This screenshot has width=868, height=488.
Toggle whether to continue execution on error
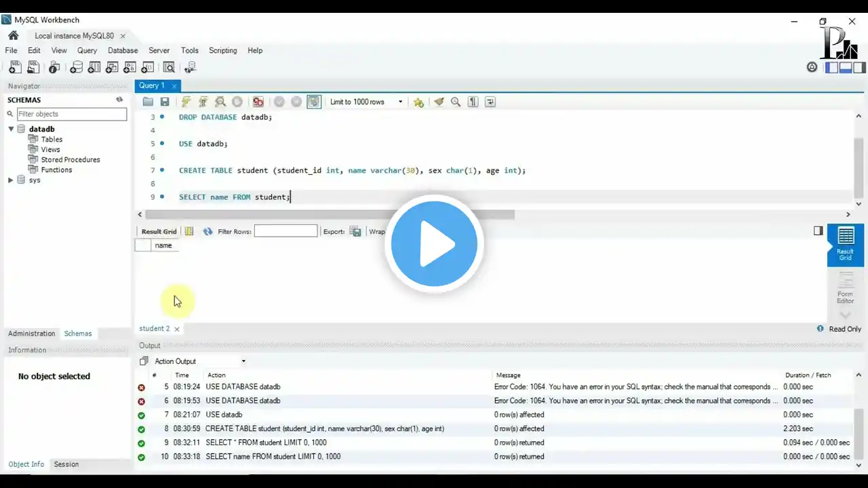click(x=258, y=102)
